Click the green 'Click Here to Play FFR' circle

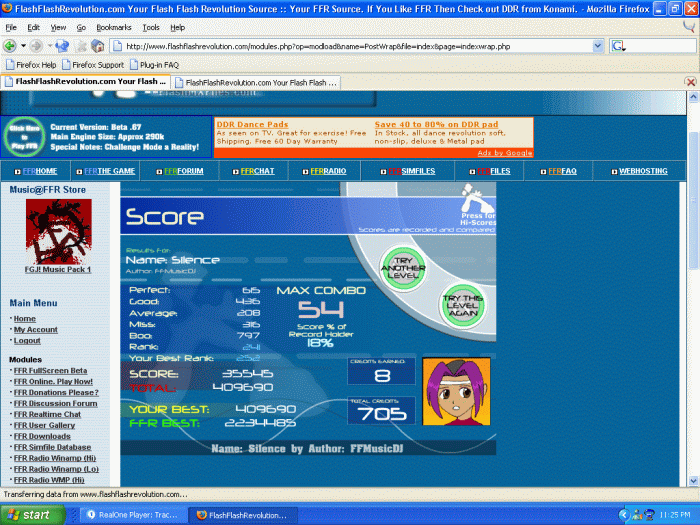click(24, 137)
